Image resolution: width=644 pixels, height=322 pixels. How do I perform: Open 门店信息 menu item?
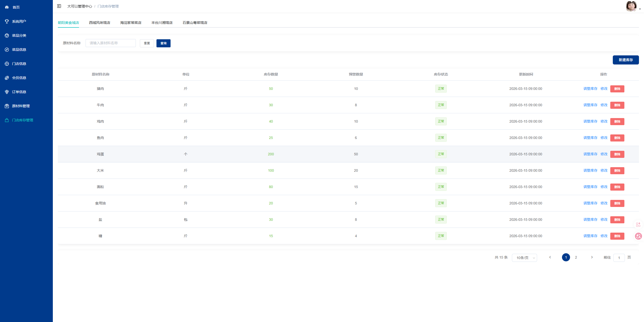coord(26,64)
